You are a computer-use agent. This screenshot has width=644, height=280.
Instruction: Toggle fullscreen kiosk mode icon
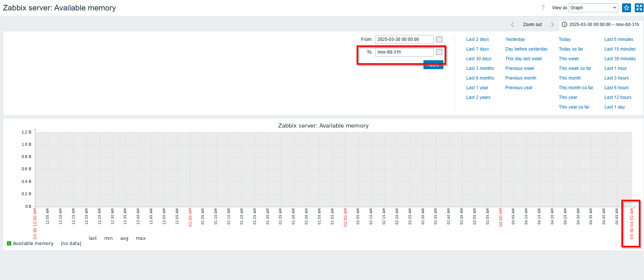[x=639, y=8]
